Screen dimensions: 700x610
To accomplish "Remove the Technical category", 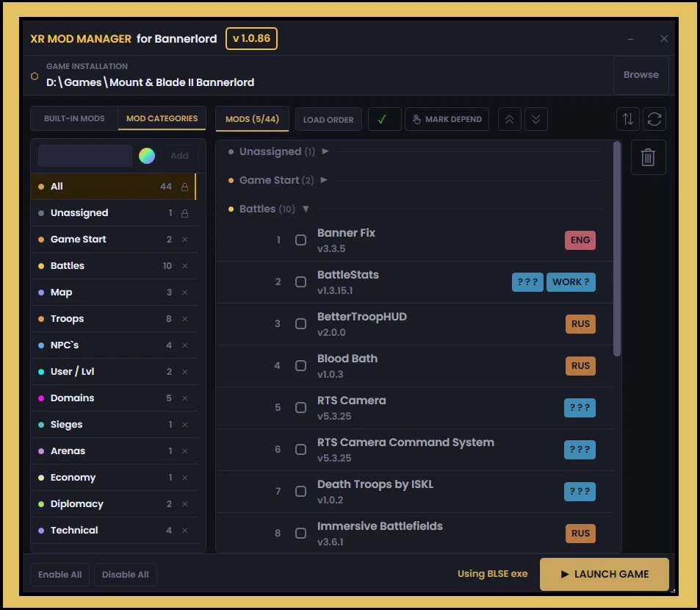I will tap(185, 530).
